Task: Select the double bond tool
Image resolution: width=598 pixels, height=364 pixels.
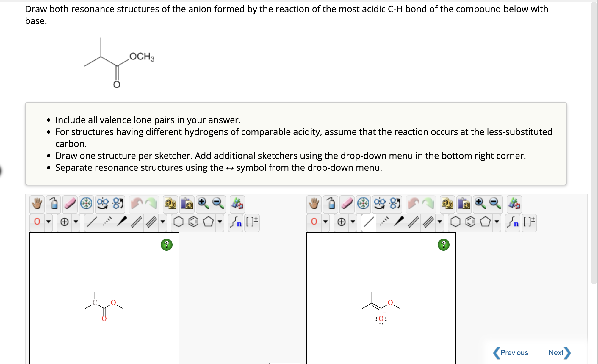Action: point(135,222)
